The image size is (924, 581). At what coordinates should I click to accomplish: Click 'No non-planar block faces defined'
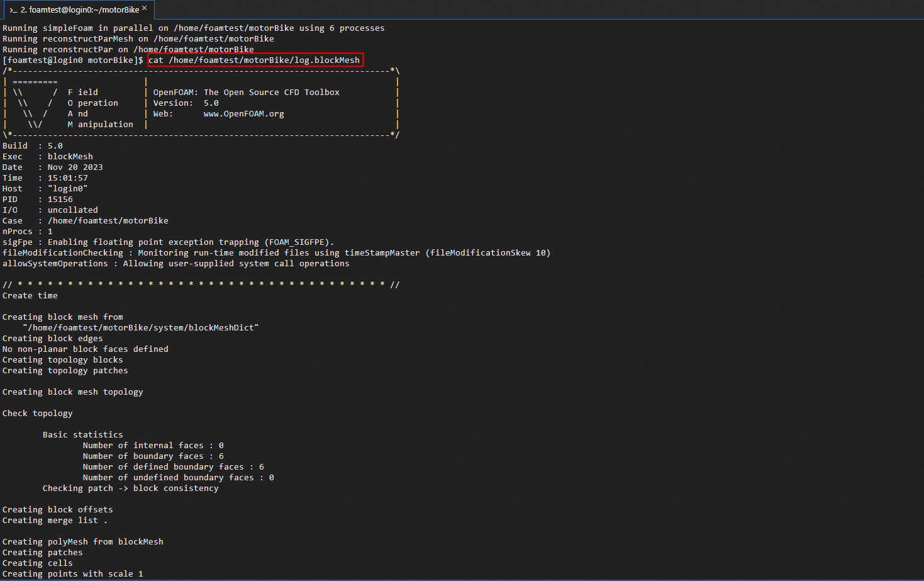pos(86,349)
